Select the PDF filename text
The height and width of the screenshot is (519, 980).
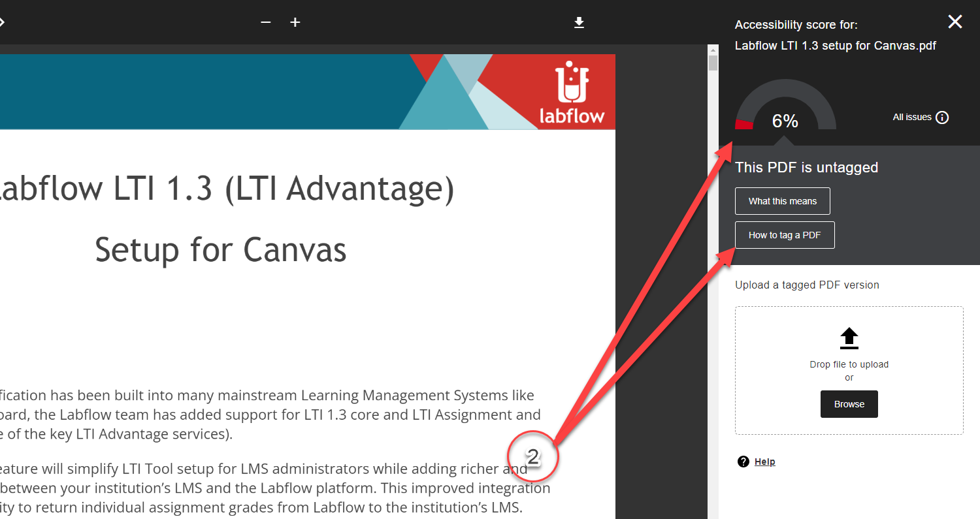click(x=836, y=46)
